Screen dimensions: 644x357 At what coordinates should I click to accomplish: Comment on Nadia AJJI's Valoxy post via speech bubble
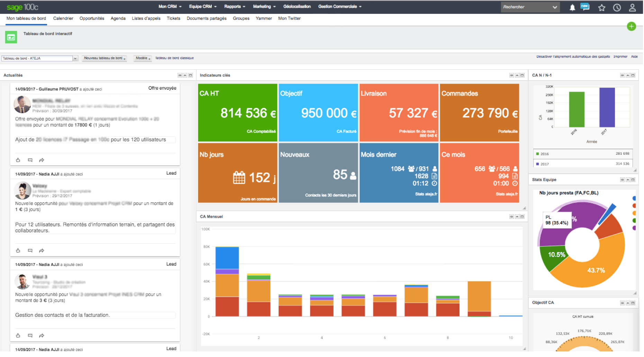coord(30,250)
